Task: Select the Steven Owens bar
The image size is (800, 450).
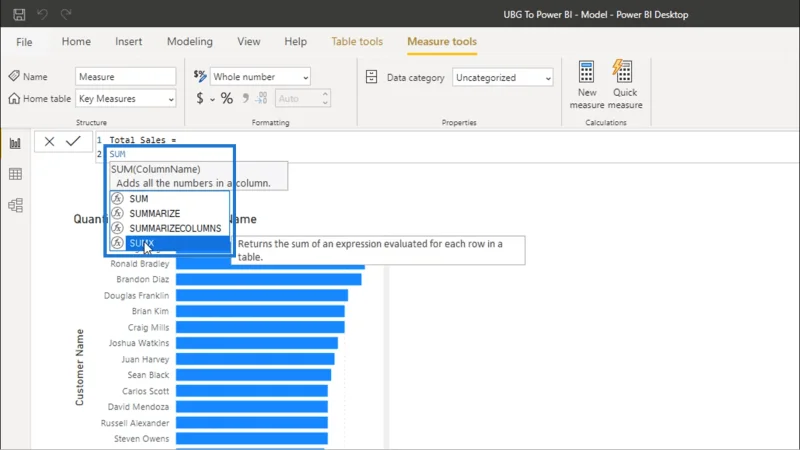Action: tap(252, 439)
